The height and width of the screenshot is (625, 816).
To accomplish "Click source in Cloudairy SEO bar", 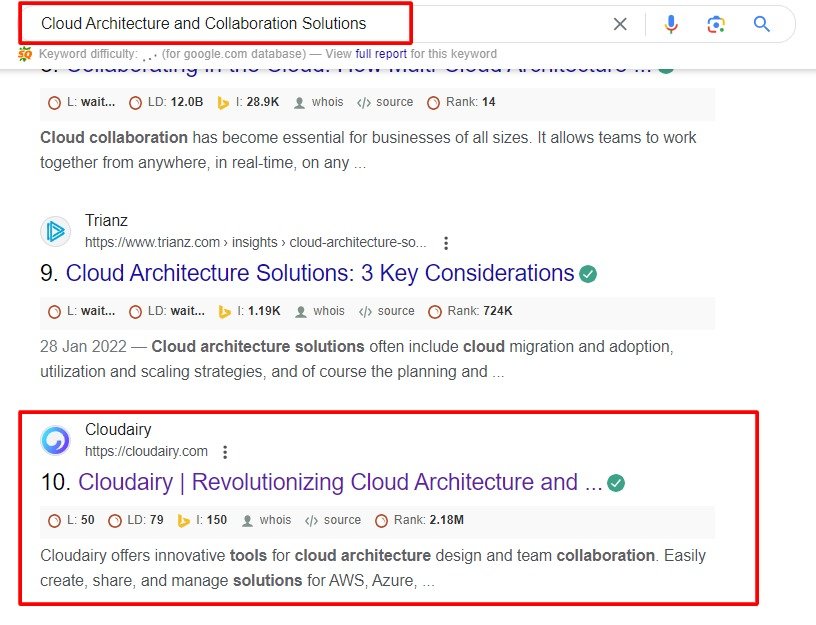I will click(342, 520).
